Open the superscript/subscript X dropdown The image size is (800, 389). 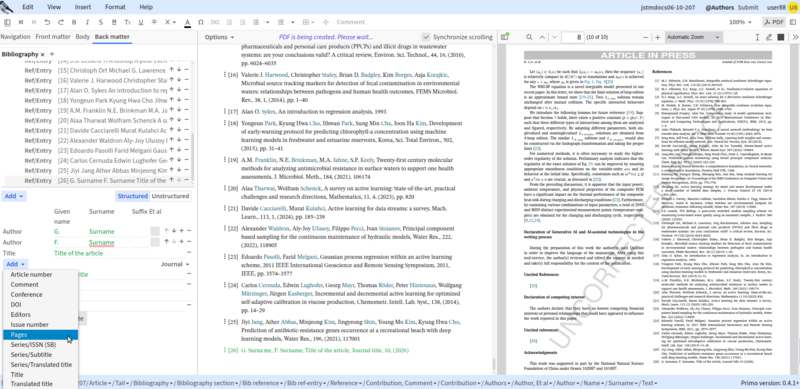tap(170, 22)
